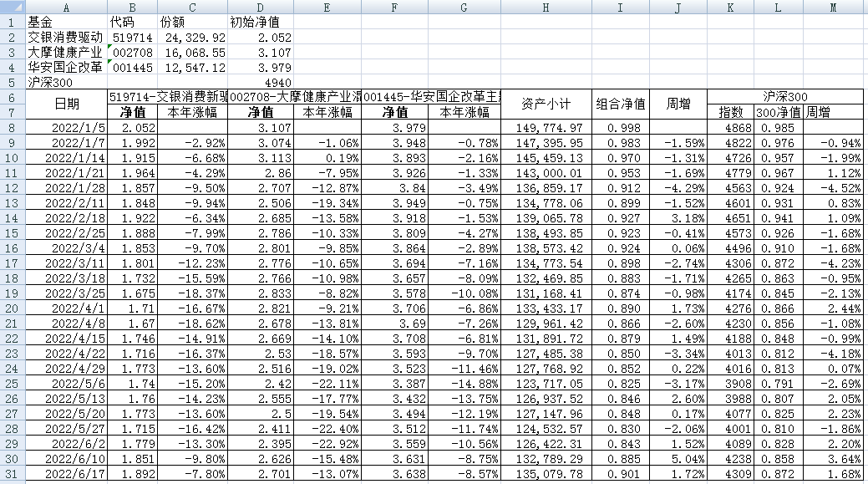Click weekly gain 5.04% cell
The width and height of the screenshot is (868, 484).
[678, 459]
